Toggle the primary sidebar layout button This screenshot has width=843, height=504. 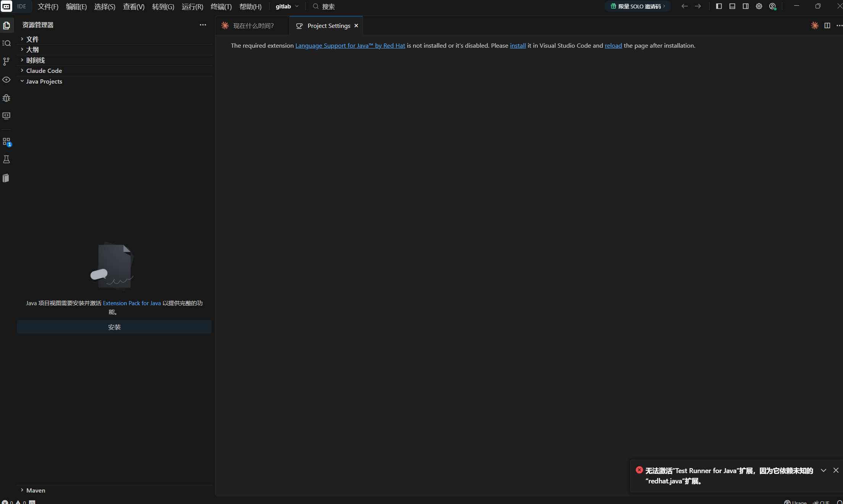click(x=719, y=6)
